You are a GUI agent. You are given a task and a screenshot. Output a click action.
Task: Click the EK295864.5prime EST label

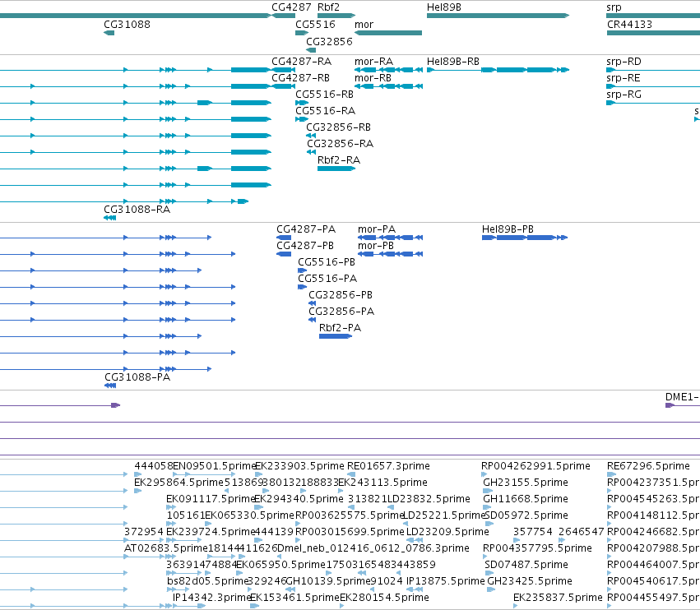tap(178, 483)
